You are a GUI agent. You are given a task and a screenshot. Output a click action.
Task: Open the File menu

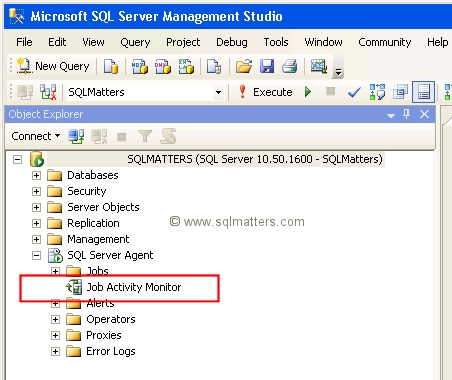[24, 42]
